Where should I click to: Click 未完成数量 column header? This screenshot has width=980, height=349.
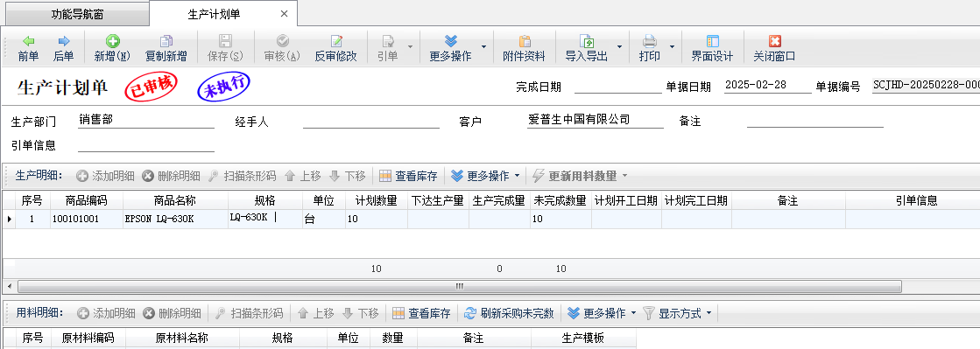tap(561, 200)
